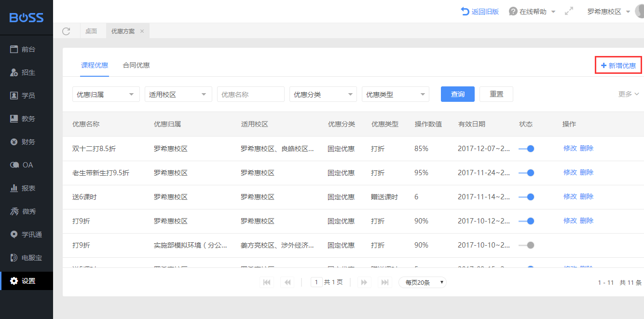This screenshot has width=644, height=319.
Task: Open the 适用校区 dropdown filter
Action: (178, 94)
